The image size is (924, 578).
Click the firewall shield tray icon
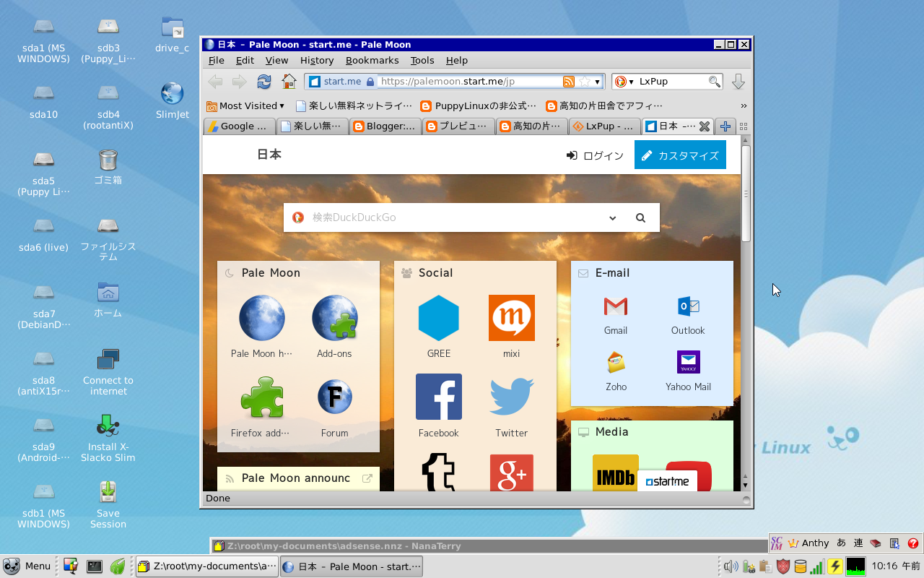(x=783, y=566)
